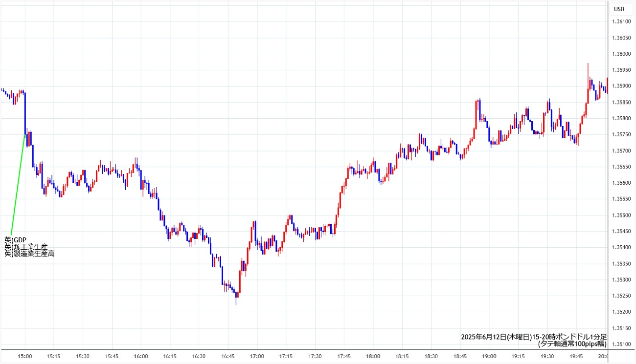
Task: Click the 英)製造業生産高 event annotation
Action: (x=29, y=254)
